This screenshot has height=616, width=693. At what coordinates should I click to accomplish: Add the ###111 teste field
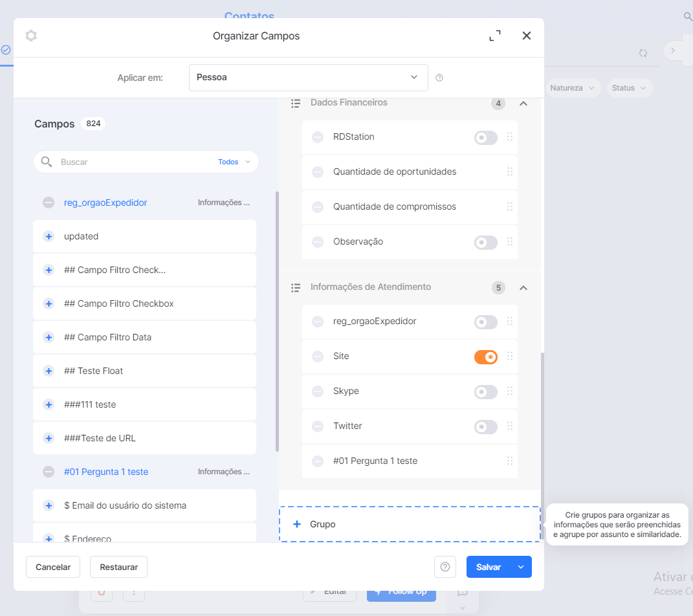coord(49,404)
